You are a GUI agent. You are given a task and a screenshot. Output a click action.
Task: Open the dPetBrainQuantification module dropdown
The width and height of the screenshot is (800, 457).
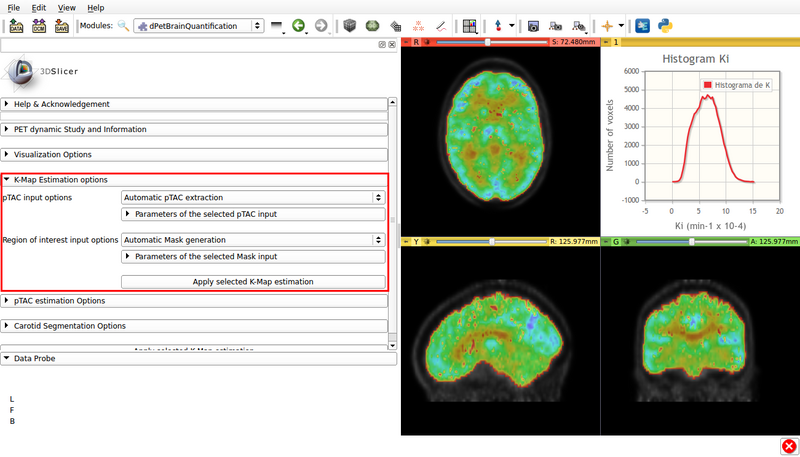(x=199, y=26)
